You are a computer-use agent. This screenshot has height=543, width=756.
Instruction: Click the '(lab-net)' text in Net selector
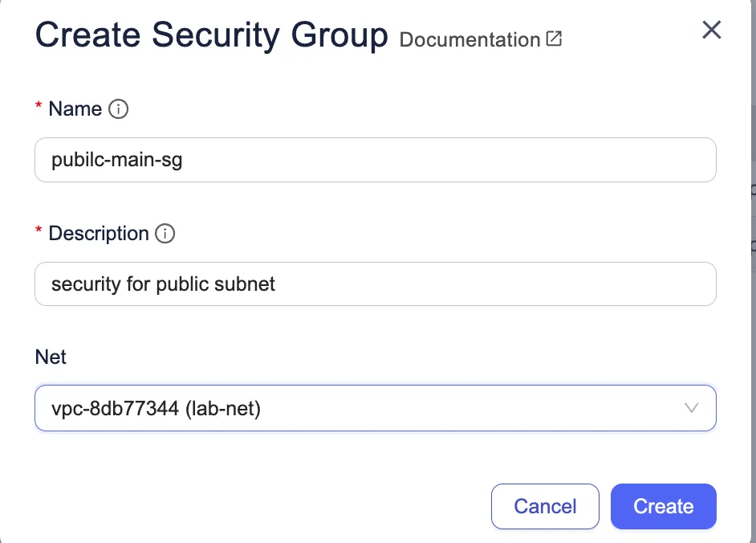[223, 408]
